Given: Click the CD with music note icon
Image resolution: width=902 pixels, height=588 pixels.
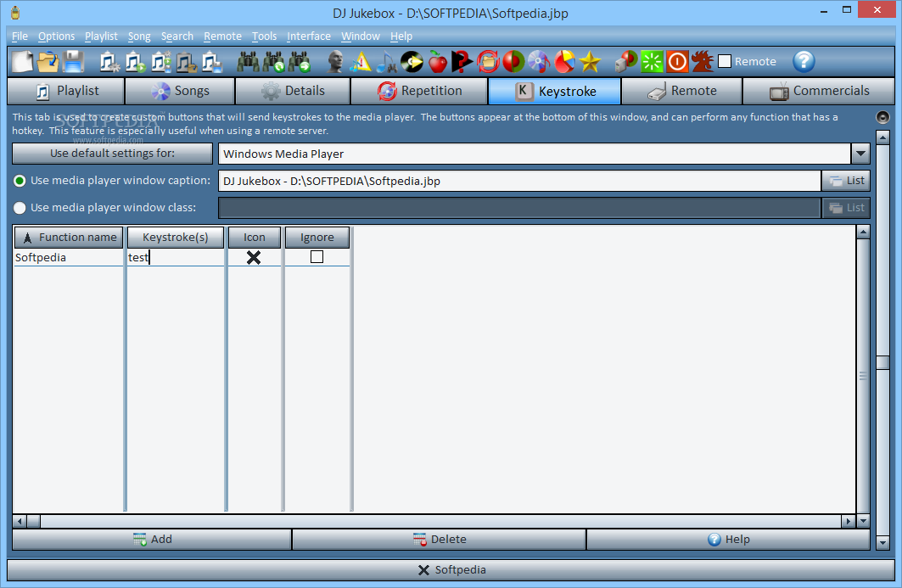Looking at the screenshot, I should pos(539,62).
